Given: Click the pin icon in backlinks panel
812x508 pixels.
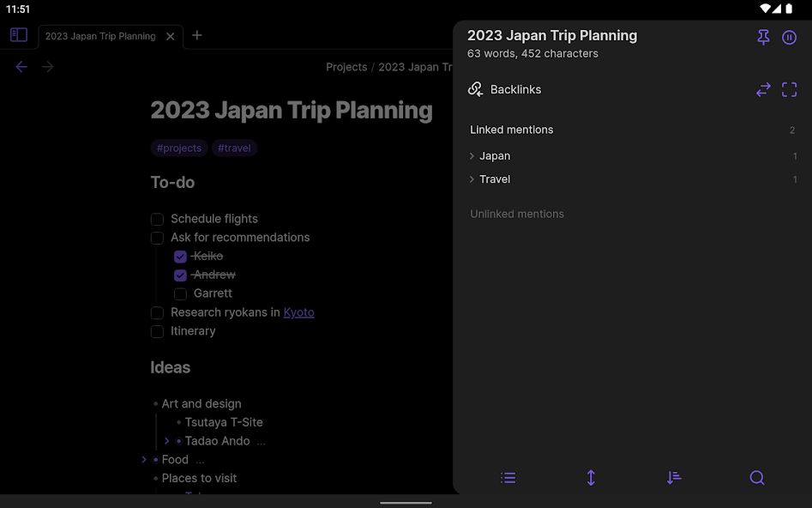Looking at the screenshot, I should [763, 38].
